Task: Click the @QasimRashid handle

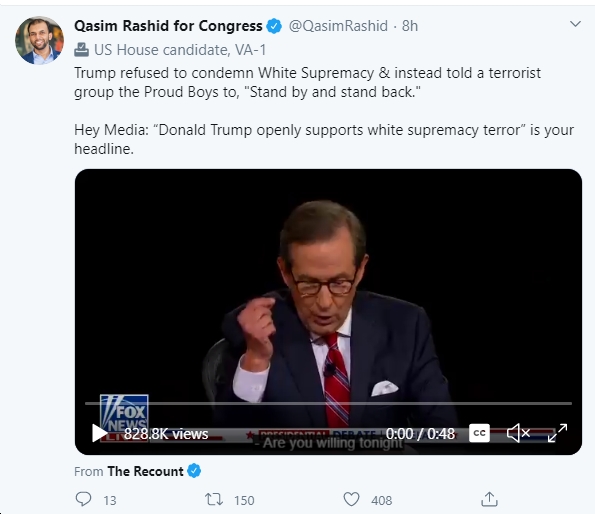Action: point(338,26)
